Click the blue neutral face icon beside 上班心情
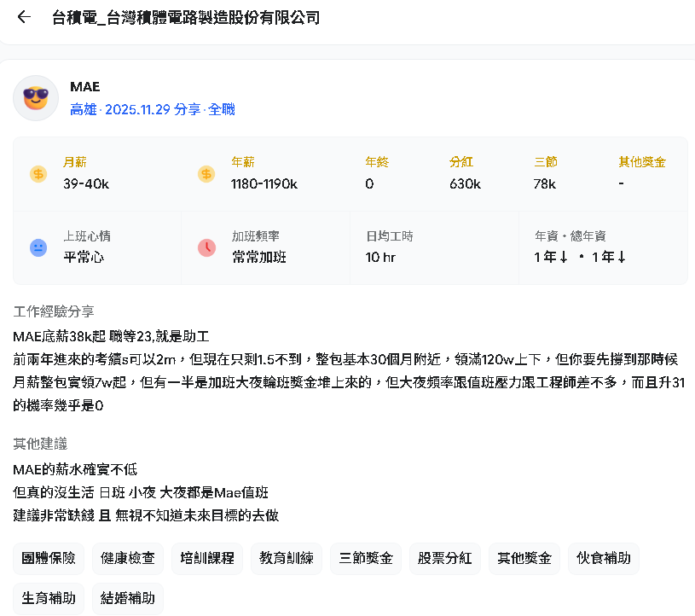Viewport: 695px width, 616px height. pyautogui.click(x=38, y=247)
